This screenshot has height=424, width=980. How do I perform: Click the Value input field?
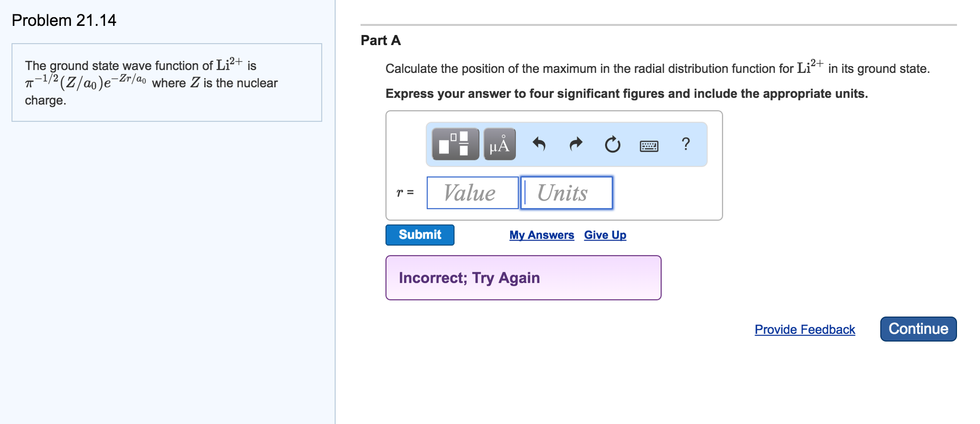pyautogui.click(x=472, y=193)
